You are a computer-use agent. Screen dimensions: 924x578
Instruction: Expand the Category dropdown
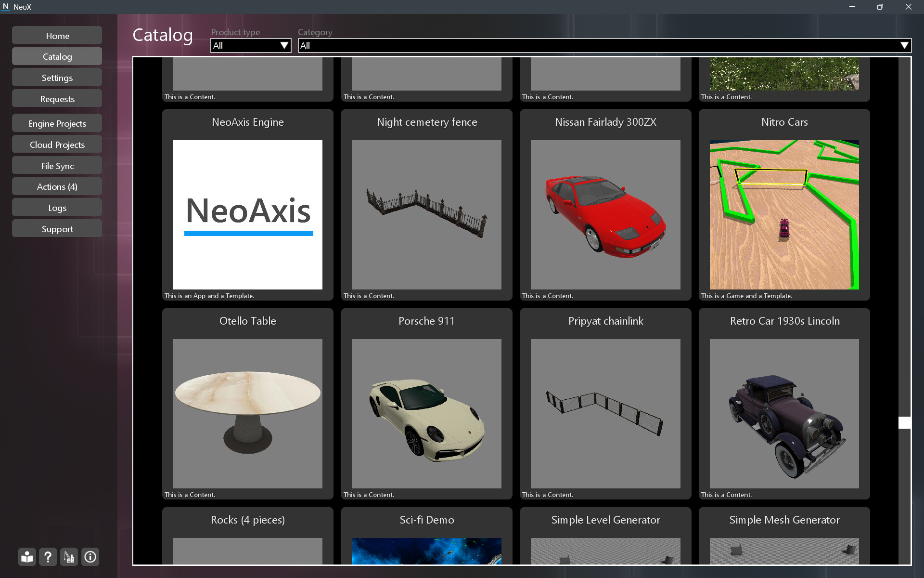click(x=604, y=45)
